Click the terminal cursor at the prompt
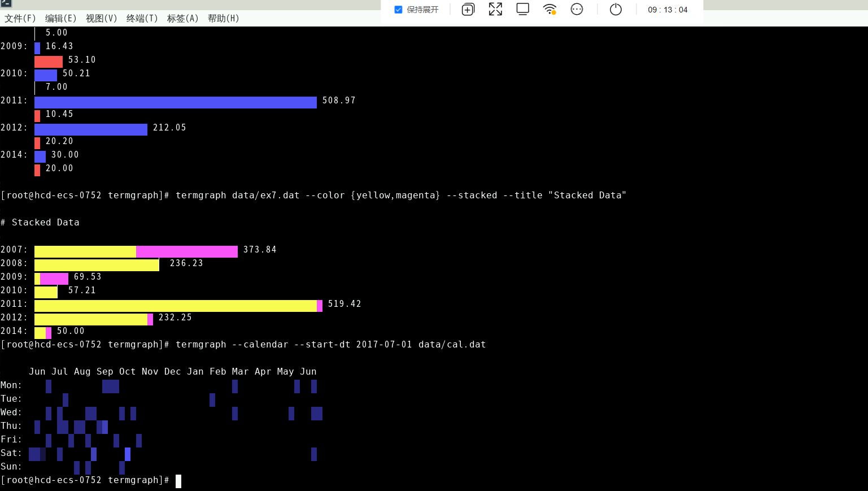 (x=178, y=481)
